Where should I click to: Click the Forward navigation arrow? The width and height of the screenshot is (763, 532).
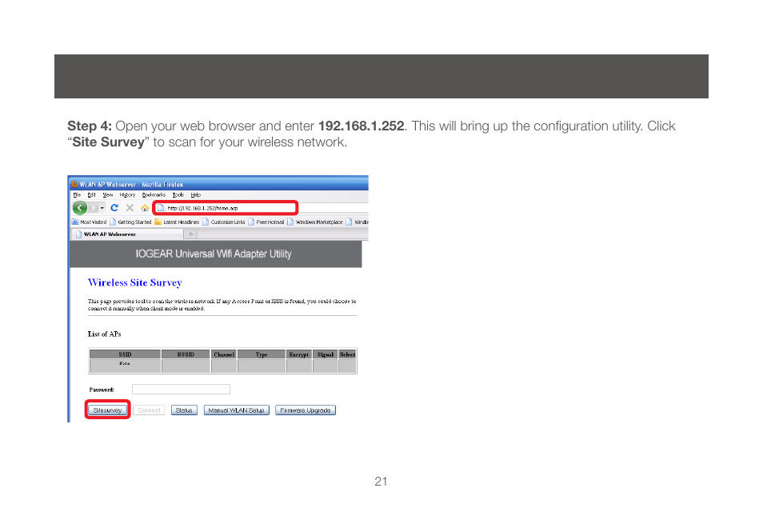tap(94, 208)
